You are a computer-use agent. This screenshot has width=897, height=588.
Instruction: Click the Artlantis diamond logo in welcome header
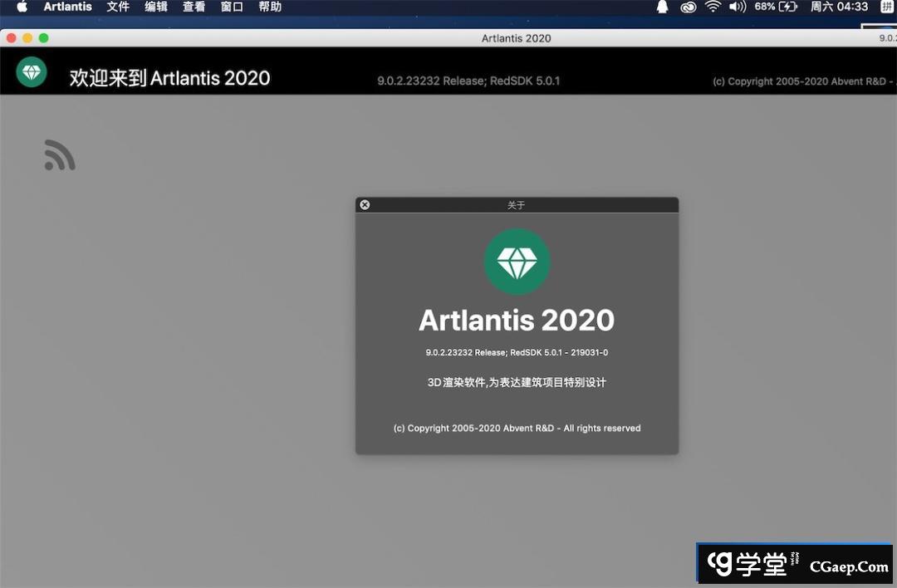(32, 72)
